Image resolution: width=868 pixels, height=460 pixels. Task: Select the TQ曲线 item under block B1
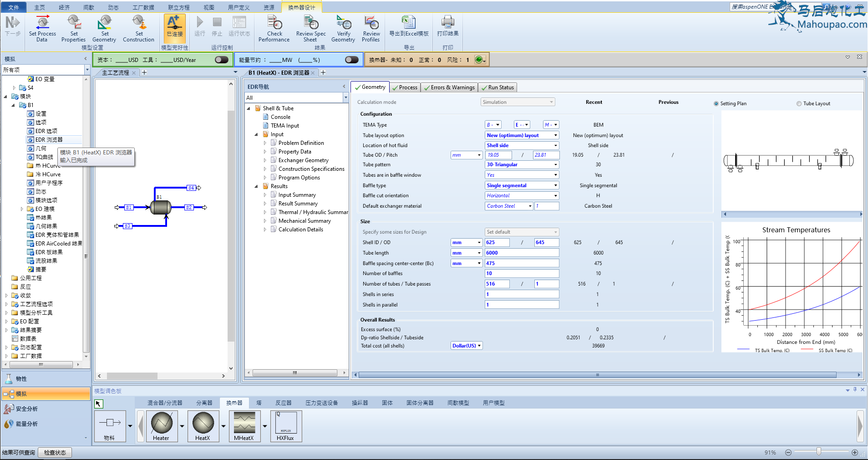click(x=44, y=157)
